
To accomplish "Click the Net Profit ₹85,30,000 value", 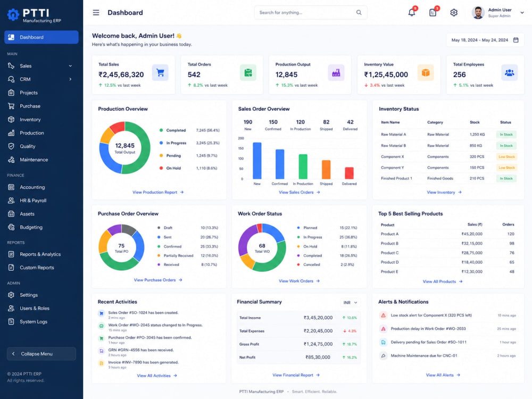I will (318, 358).
